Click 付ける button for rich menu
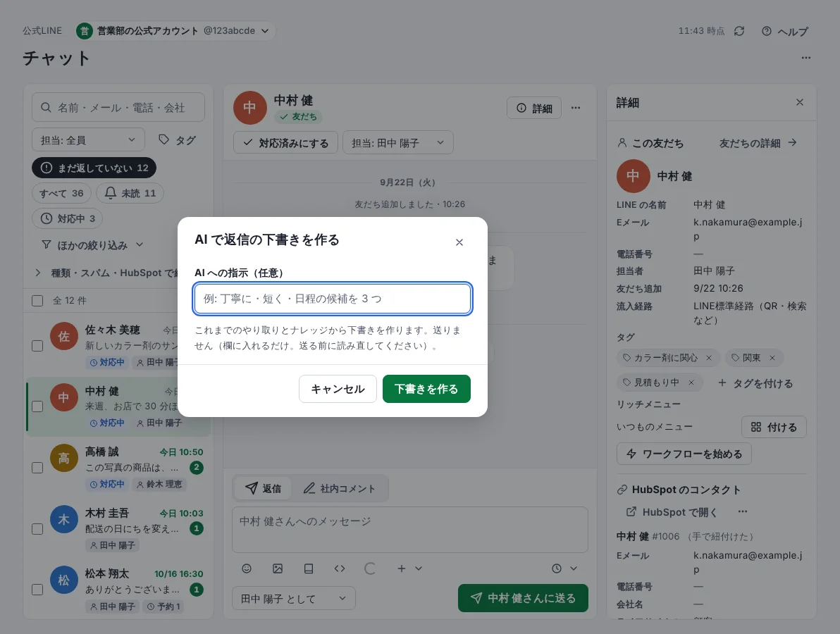The image size is (840, 634). point(774,428)
